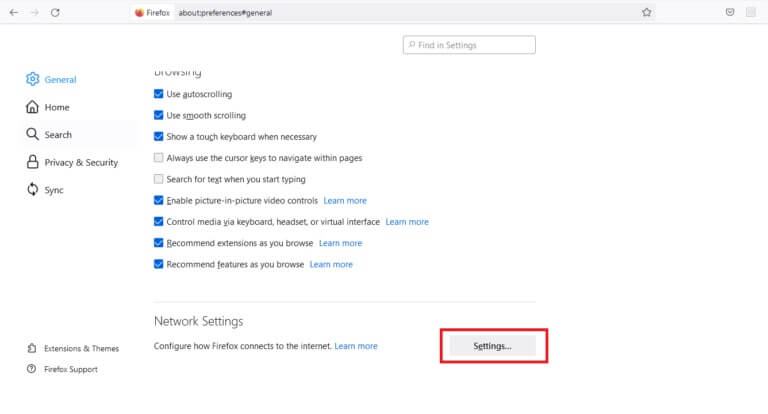This screenshot has width=768, height=414.
Task: Uncheck Recommend extensions as you browse
Action: pos(158,243)
